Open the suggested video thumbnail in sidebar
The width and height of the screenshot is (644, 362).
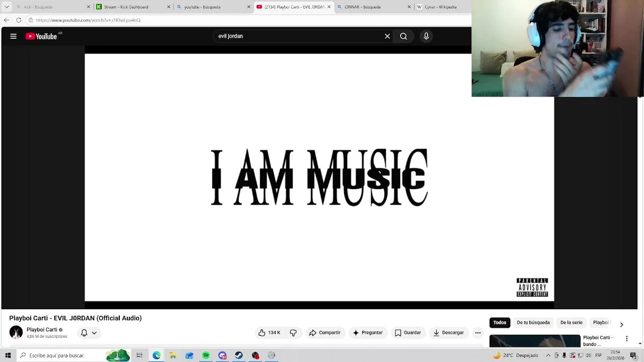(x=535, y=341)
